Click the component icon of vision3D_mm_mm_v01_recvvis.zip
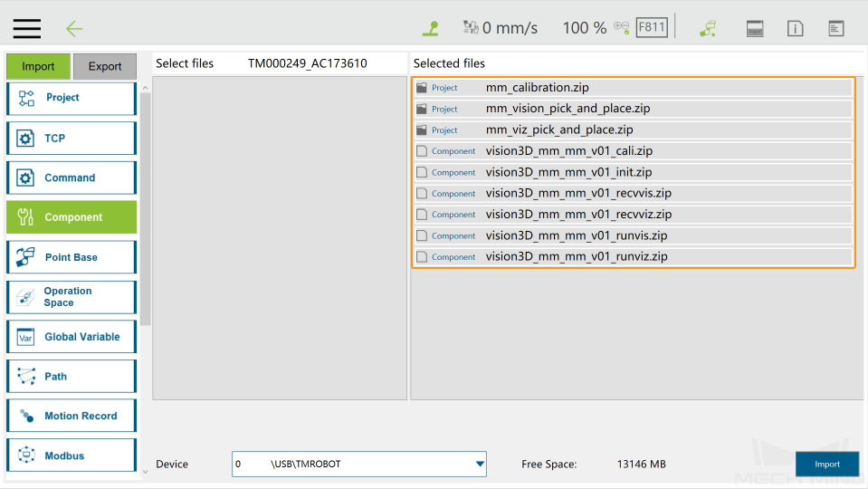 coord(422,193)
